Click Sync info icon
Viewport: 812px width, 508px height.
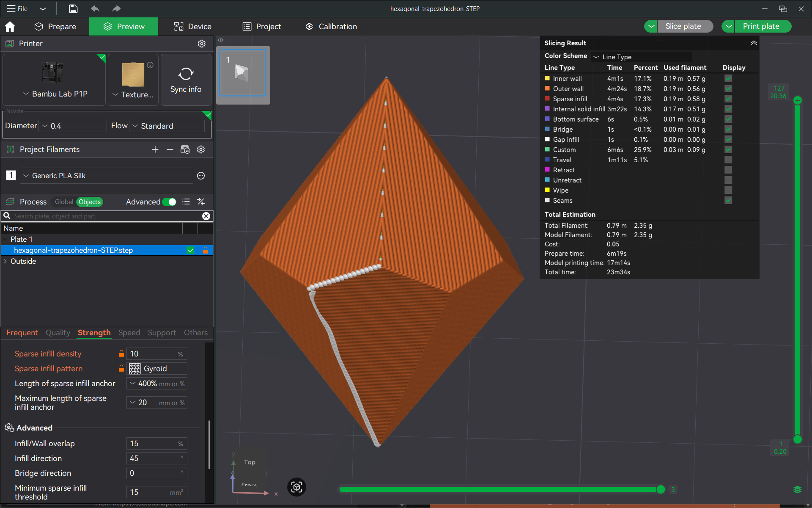pos(186,74)
